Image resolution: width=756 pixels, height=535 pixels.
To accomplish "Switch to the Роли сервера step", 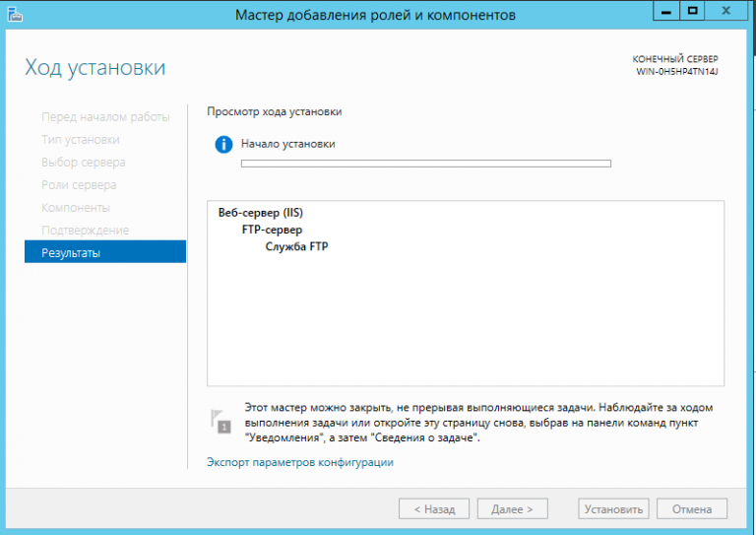I will point(79,185).
